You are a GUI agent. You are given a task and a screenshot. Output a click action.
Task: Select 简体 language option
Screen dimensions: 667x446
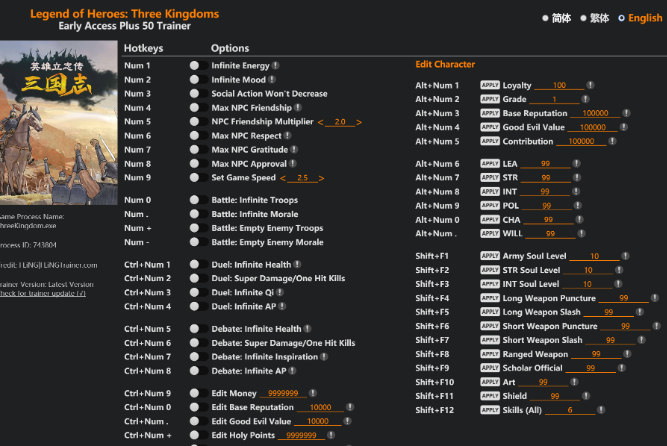pos(545,18)
